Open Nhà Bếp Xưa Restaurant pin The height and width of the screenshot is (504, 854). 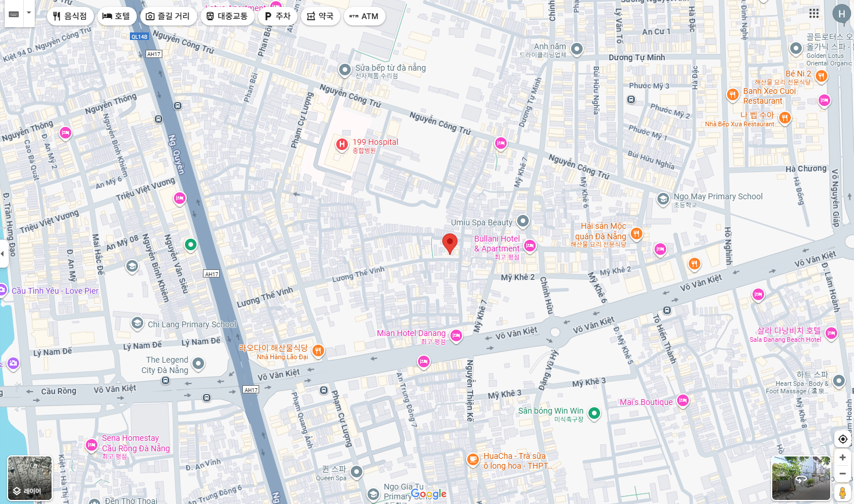coord(784,118)
